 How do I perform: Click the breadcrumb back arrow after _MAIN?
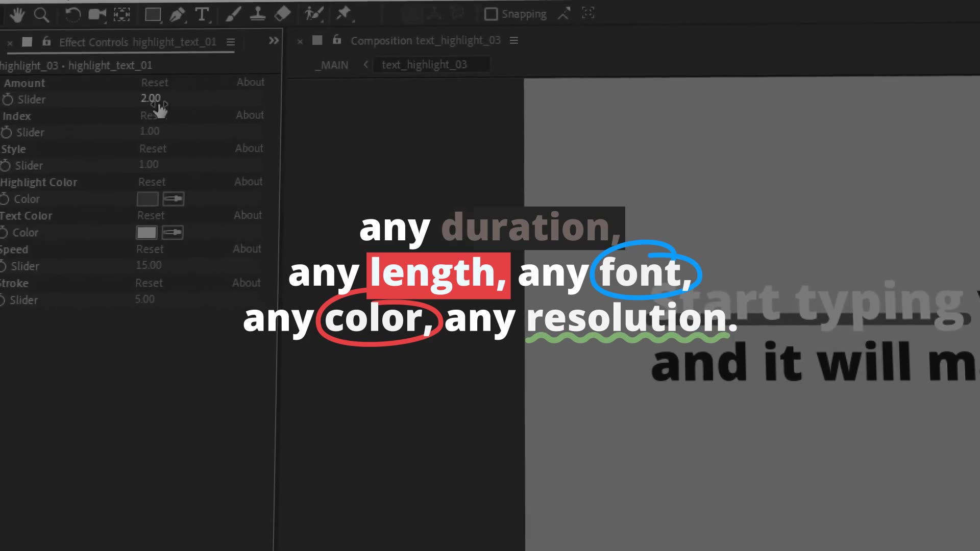pyautogui.click(x=366, y=64)
